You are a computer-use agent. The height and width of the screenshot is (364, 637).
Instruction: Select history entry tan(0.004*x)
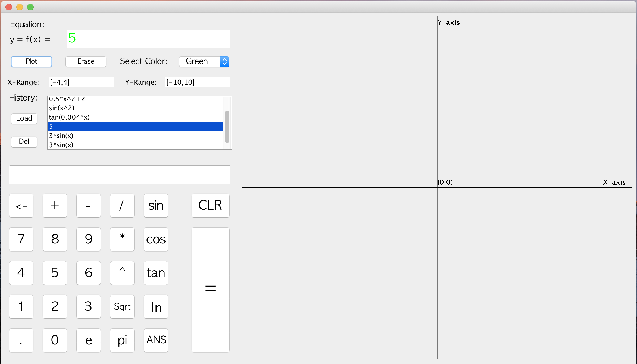pyautogui.click(x=135, y=117)
